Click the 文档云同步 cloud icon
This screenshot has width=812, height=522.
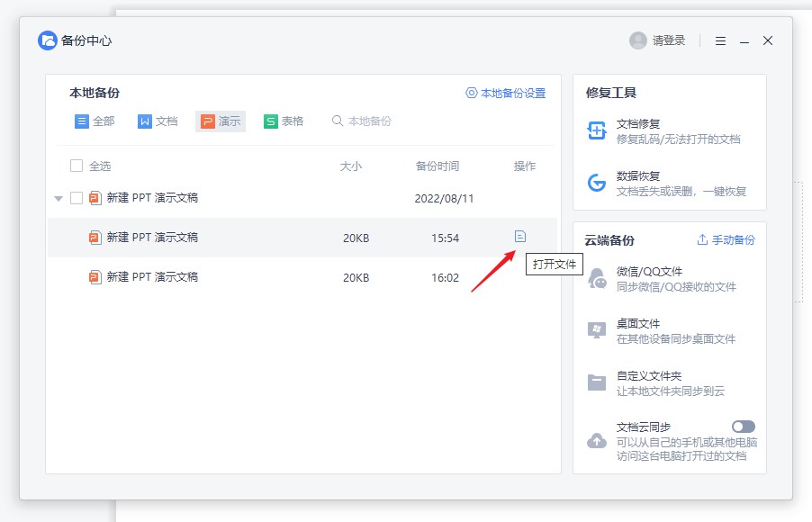(x=597, y=438)
